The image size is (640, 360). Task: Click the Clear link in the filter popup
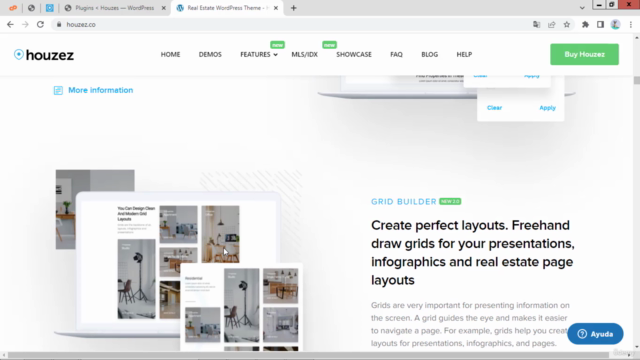pyautogui.click(x=494, y=108)
